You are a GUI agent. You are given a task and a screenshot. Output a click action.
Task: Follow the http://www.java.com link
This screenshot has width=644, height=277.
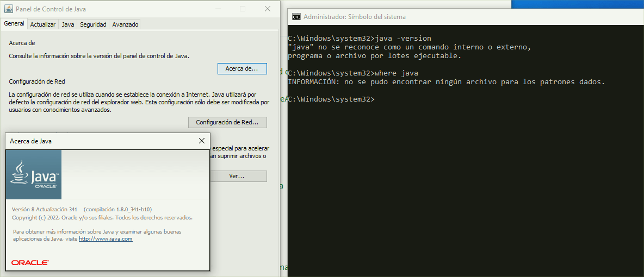point(106,239)
